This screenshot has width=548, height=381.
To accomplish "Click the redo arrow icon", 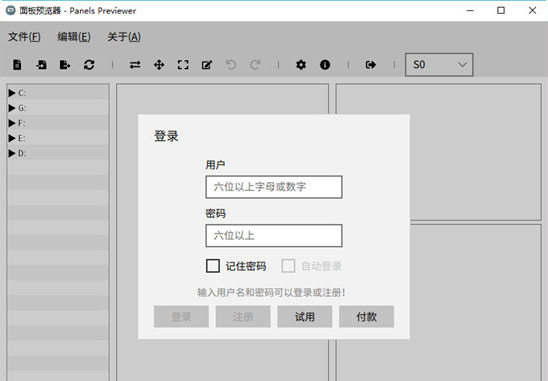I will [255, 65].
